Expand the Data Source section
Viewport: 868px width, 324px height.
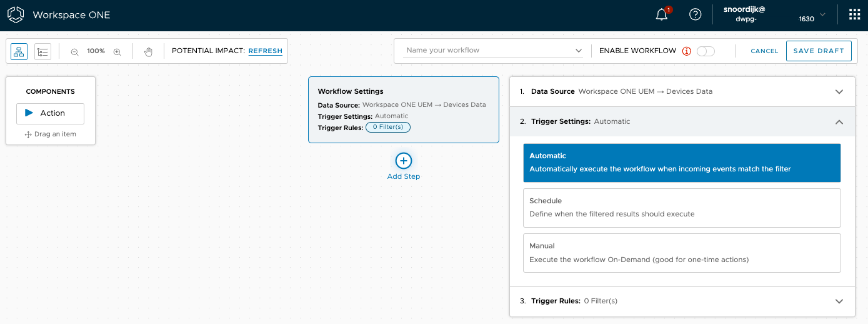click(839, 91)
